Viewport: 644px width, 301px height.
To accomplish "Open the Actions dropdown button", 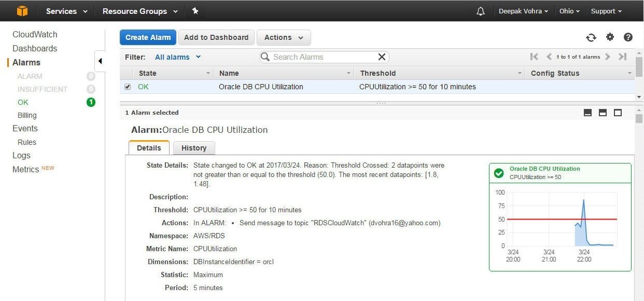I will pos(284,37).
